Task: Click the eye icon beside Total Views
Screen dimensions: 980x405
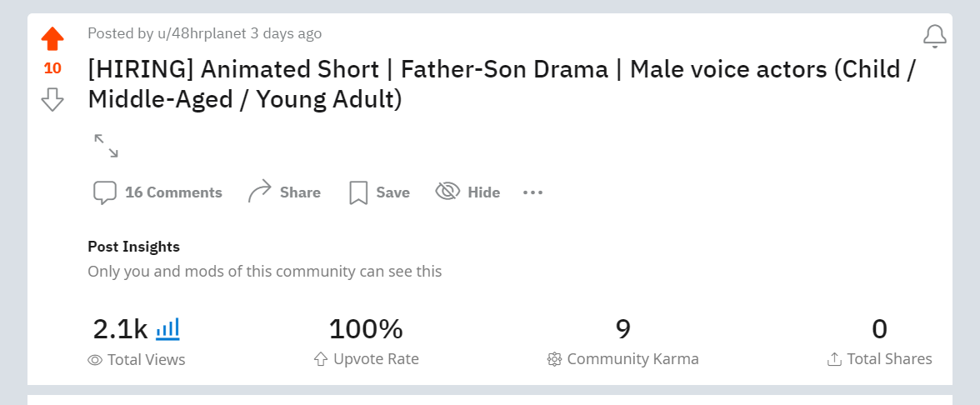Action: [x=95, y=360]
